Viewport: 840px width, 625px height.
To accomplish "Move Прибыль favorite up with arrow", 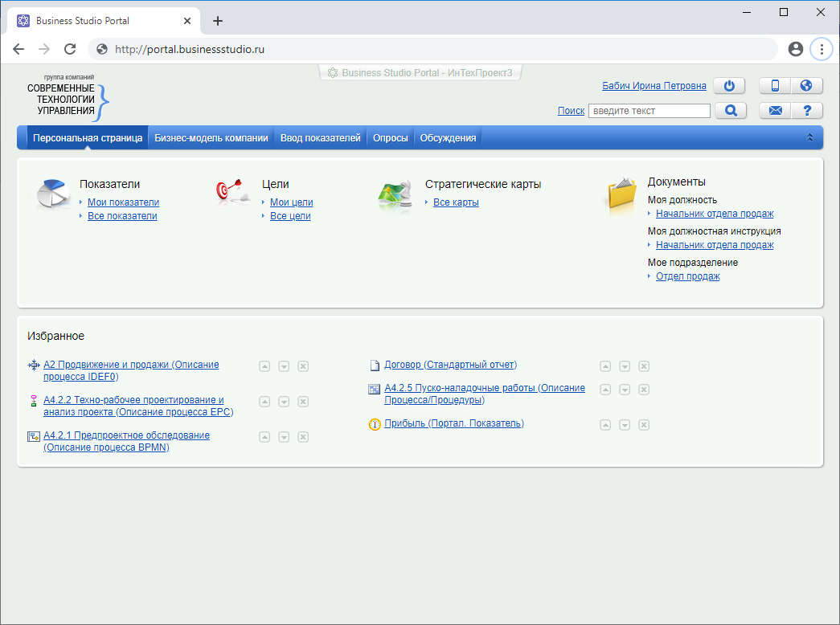I will tap(605, 425).
